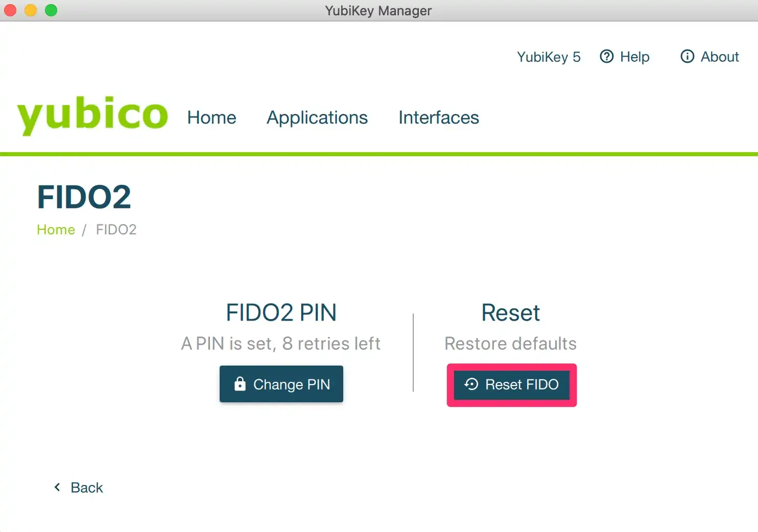Open the Help text link

pos(634,57)
